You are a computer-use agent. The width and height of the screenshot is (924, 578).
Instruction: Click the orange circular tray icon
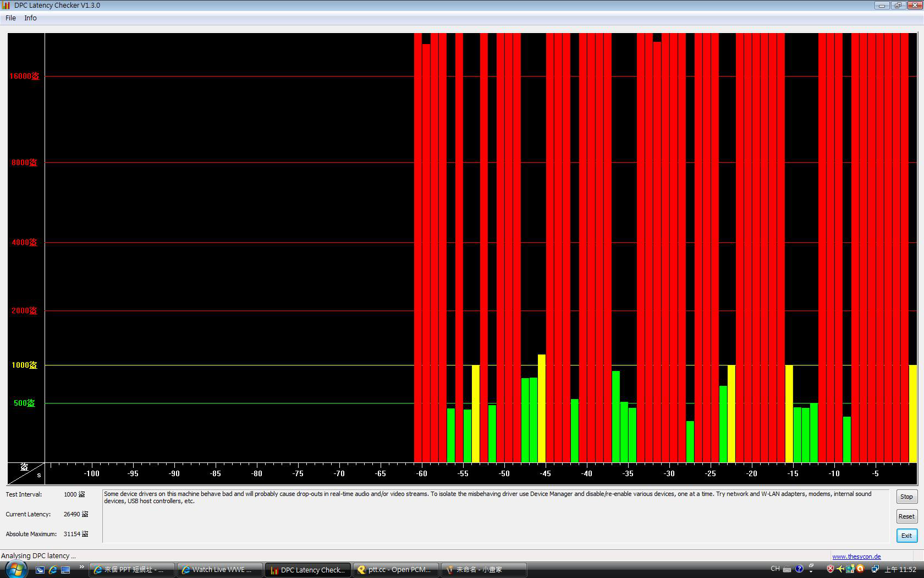pos(860,569)
